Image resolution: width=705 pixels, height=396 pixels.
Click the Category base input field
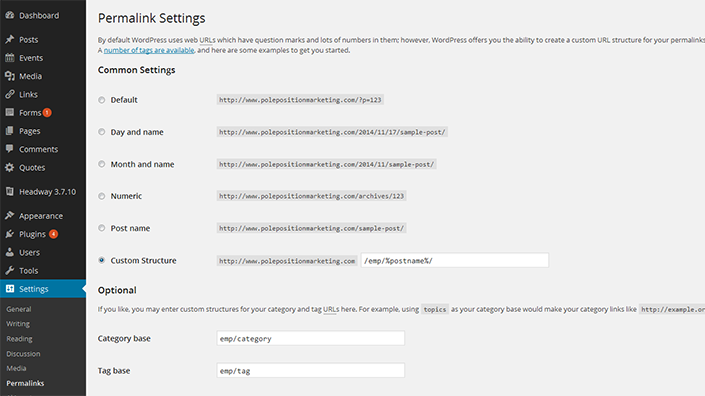(310, 338)
